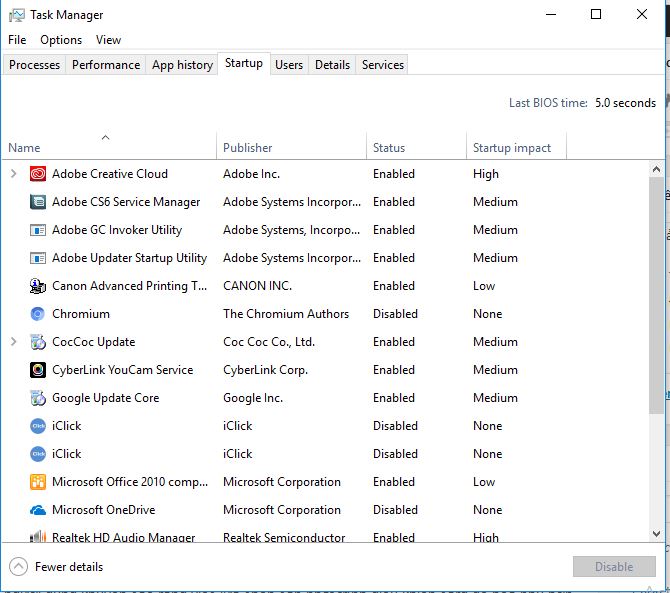Viewport: 670px width, 593px height.
Task: Click the Adobe GC Invoker Utility icon
Action: (x=38, y=230)
